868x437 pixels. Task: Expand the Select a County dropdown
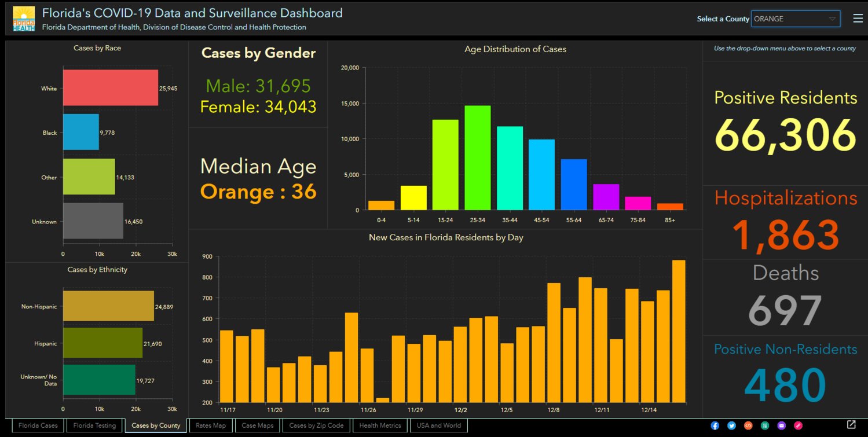[796, 19]
